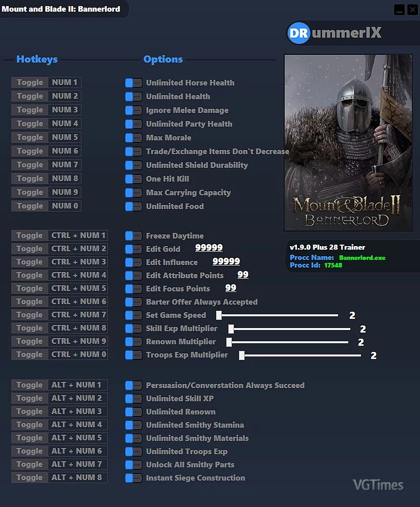Screen dimensions: 420x507
Task: Turn on One Hit Kill switch
Action: tap(133, 179)
